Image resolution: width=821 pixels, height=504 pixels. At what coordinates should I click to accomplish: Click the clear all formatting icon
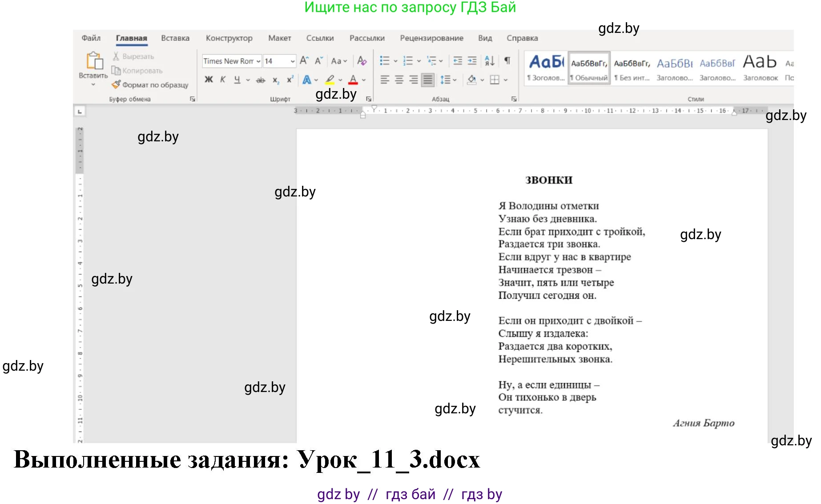(362, 61)
